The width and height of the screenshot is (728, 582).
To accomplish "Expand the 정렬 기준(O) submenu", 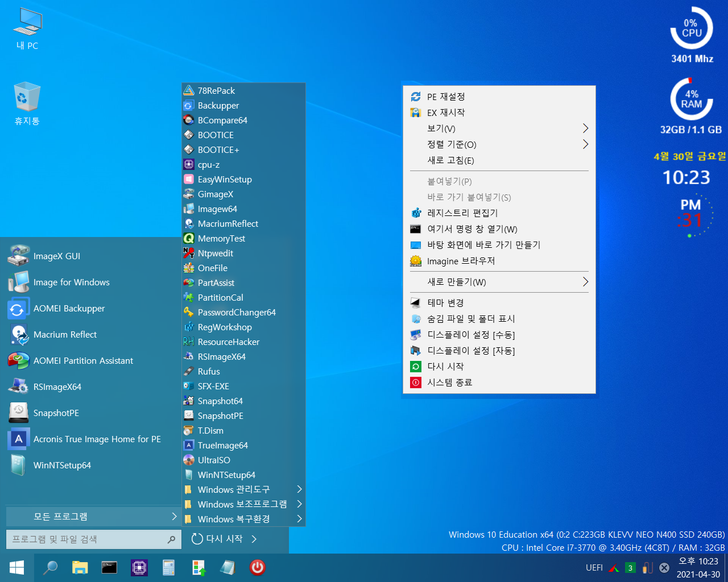I will tap(499, 144).
